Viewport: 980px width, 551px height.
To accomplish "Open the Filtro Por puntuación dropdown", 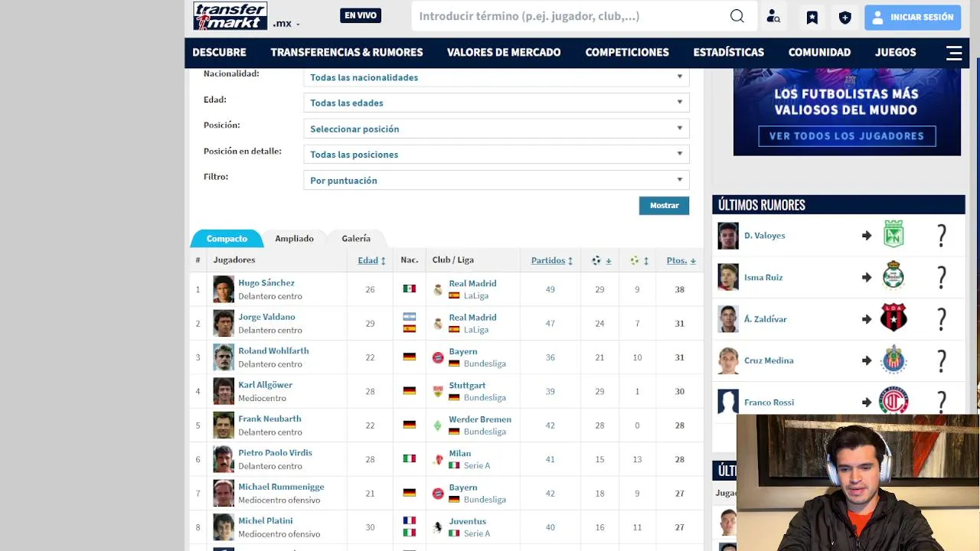I will (x=496, y=181).
